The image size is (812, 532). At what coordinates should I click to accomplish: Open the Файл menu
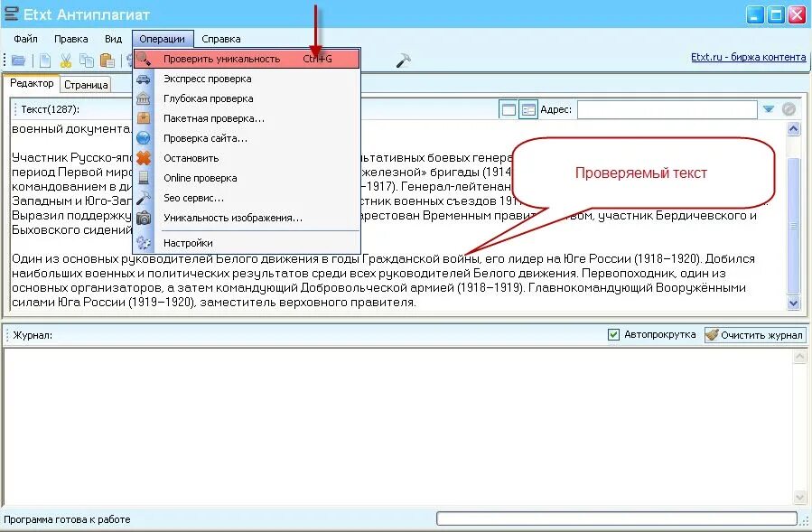pyautogui.click(x=25, y=39)
